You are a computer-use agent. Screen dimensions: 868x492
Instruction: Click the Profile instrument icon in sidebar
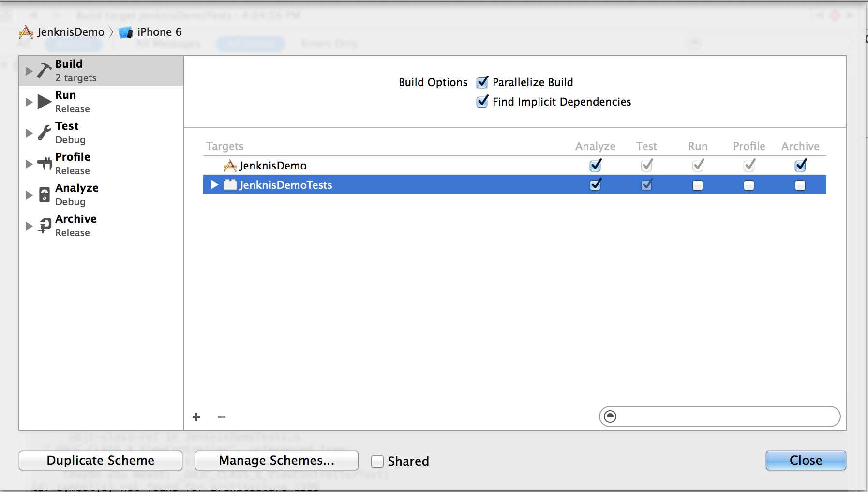tap(44, 164)
